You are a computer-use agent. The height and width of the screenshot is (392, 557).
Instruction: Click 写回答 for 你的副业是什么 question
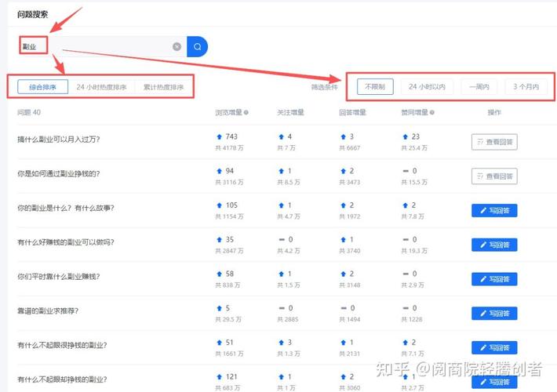(494, 211)
